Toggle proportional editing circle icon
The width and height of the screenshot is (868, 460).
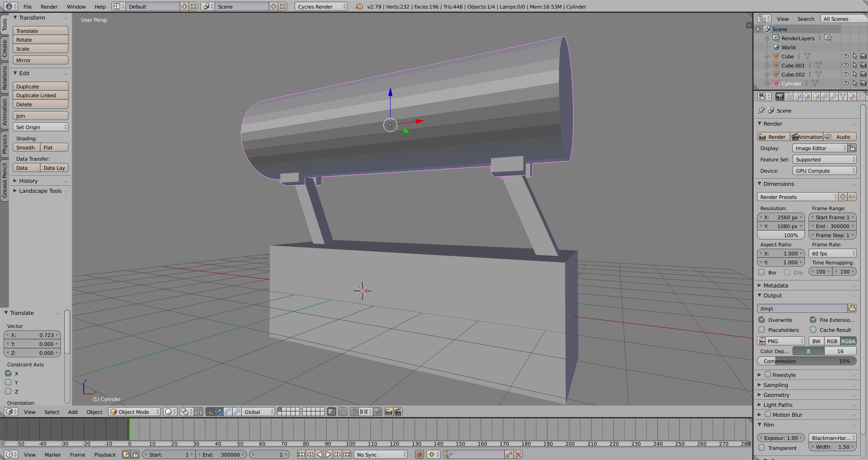tap(343, 412)
